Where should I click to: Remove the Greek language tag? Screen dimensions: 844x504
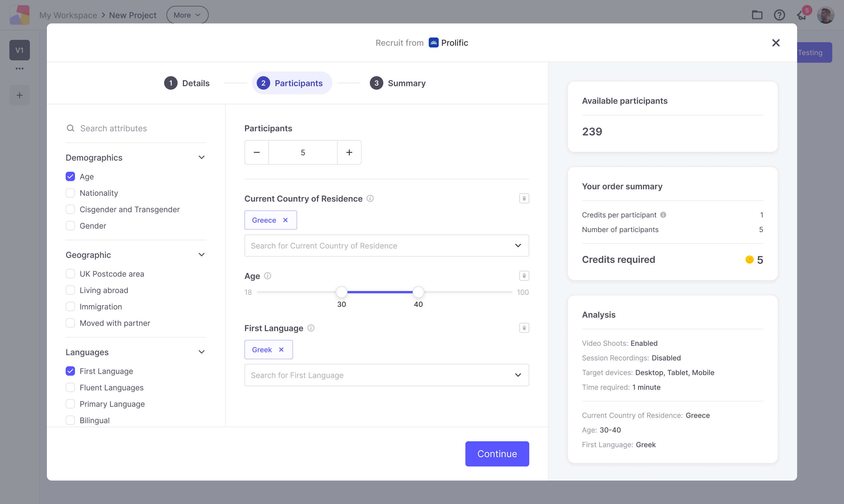click(281, 350)
